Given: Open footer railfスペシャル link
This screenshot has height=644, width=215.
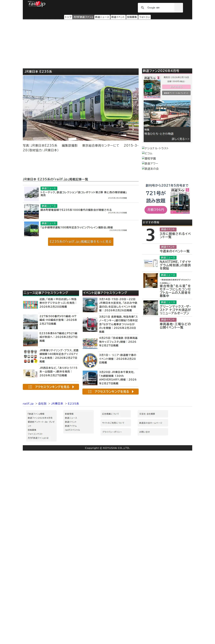Looking at the screenshot, I should click(x=72, y=430).
